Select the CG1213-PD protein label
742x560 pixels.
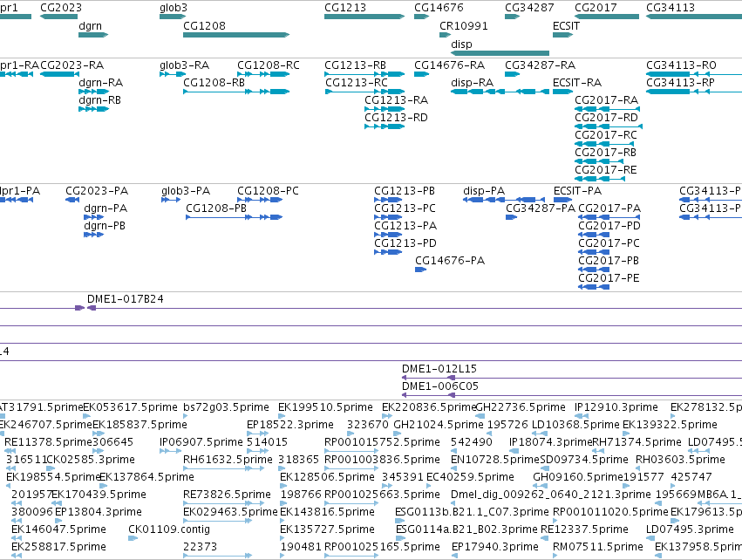click(405, 243)
